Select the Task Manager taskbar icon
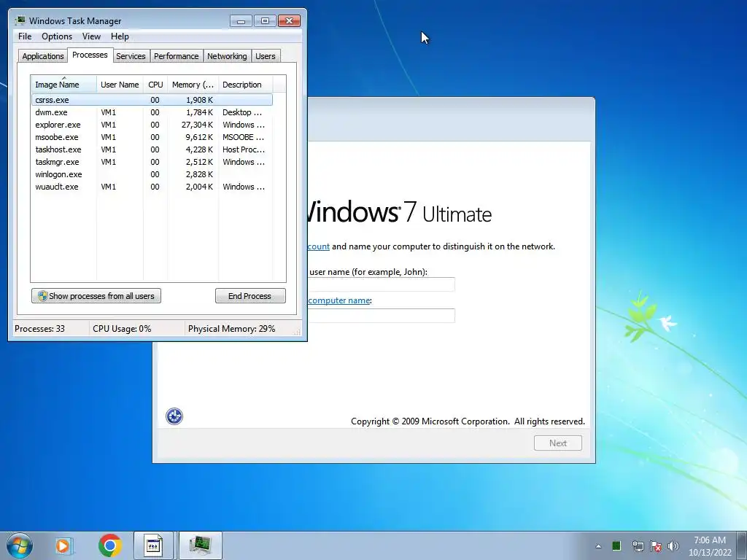Image resolution: width=747 pixels, height=560 pixels. point(201,545)
